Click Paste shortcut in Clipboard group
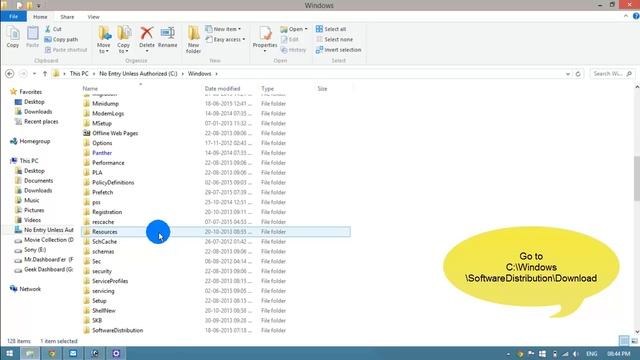The width and height of the screenshot is (640, 360). [x=66, y=50]
